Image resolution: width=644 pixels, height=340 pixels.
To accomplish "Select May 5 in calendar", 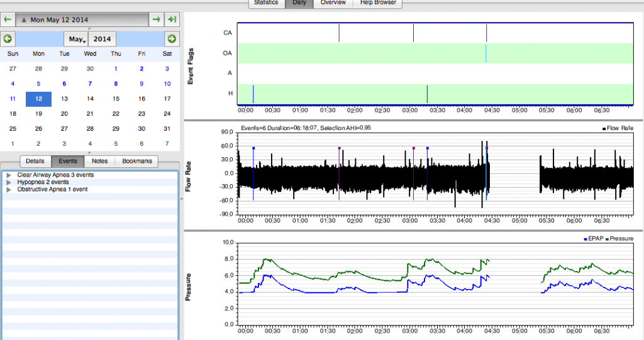I will coord(38,84).
